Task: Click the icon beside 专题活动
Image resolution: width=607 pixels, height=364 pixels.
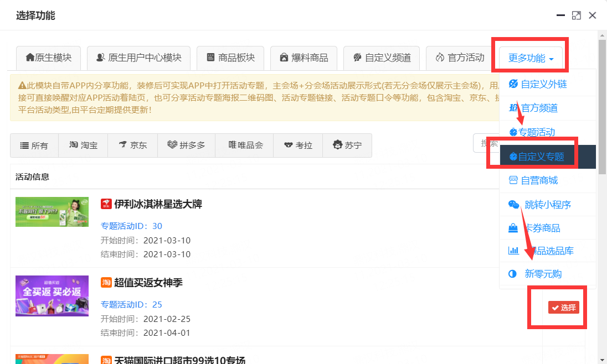Action: click(513, 132)
